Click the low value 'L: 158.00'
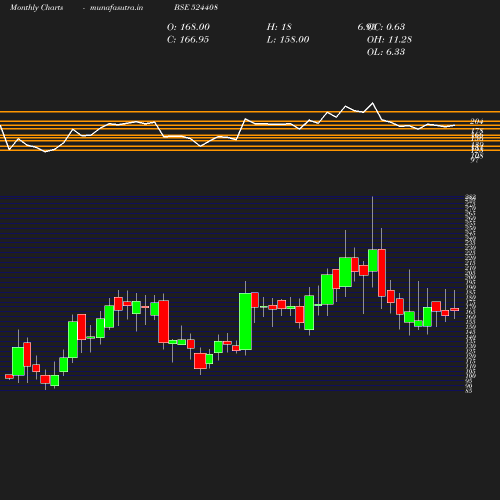This screenshot has width=500, height=500. click(288, 40)
